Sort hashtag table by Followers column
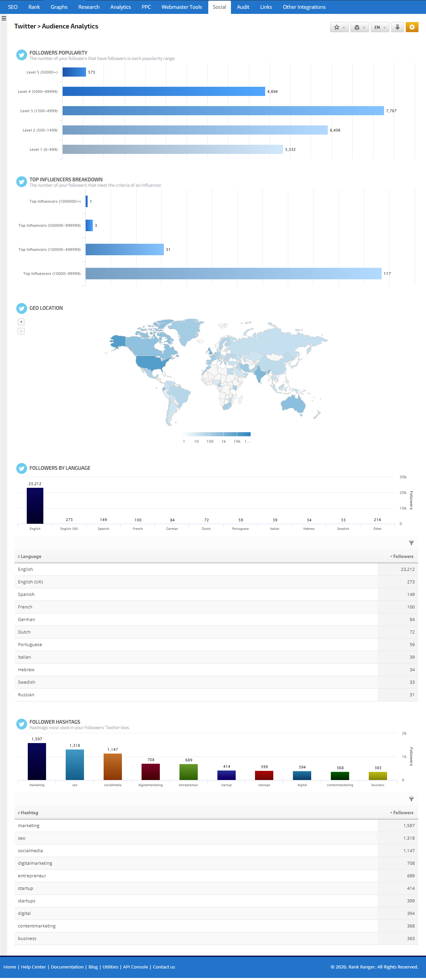Viewport: 426px width, 980px height. coord(402,813)
